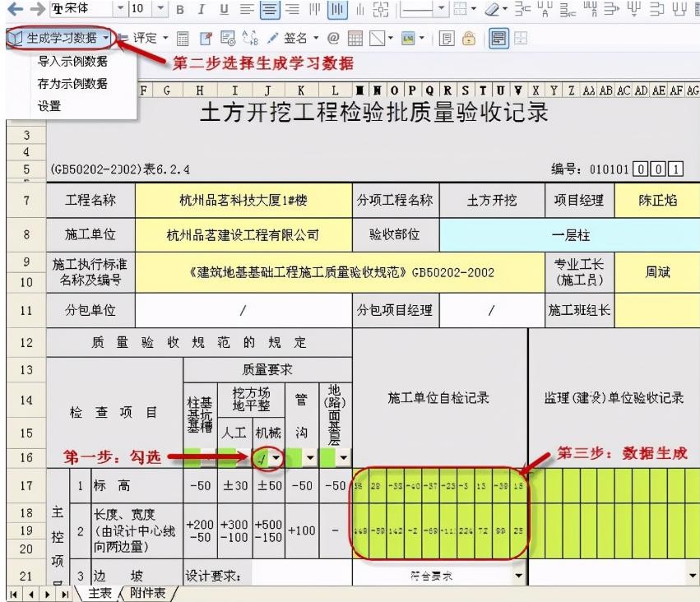This screenshot has width=700, height=602.
Task: Toggle the green check cell under 管沟
Action: (x=295, y=456)
